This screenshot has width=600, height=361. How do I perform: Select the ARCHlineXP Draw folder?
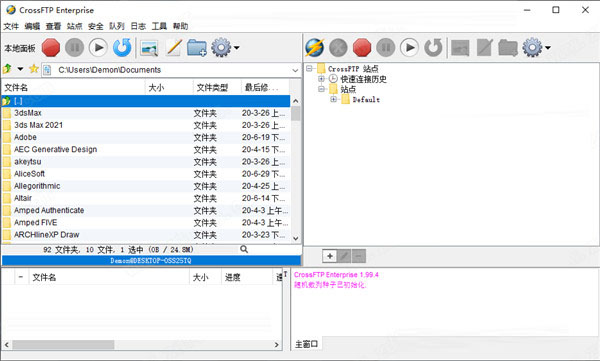pos(146,235)
